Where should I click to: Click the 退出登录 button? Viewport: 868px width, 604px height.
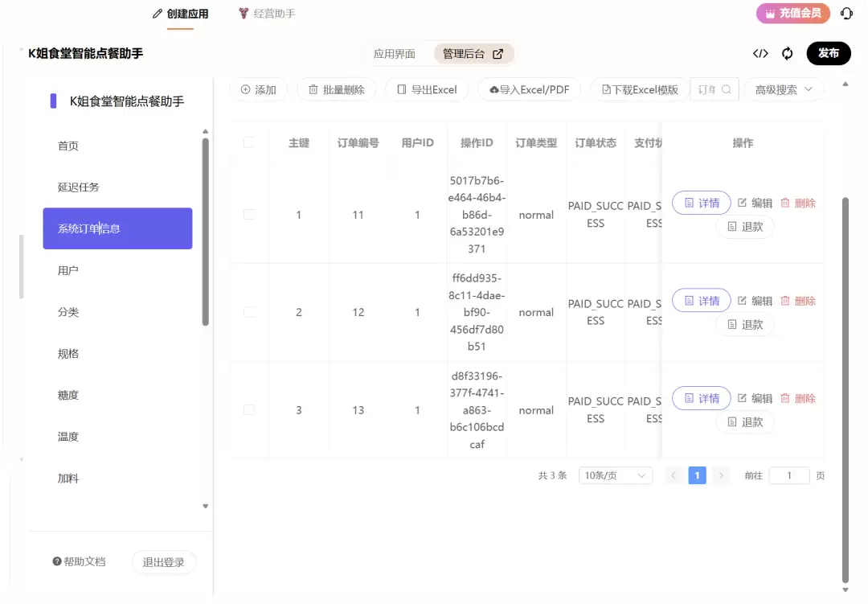pyautogui.click(x=163, y=562)
